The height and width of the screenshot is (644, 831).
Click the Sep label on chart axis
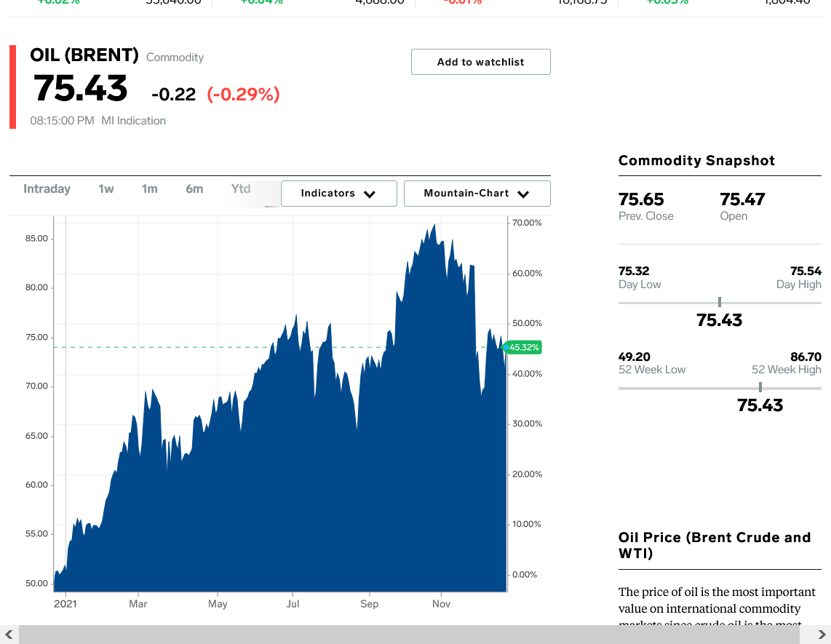click(x=370, y=604)
